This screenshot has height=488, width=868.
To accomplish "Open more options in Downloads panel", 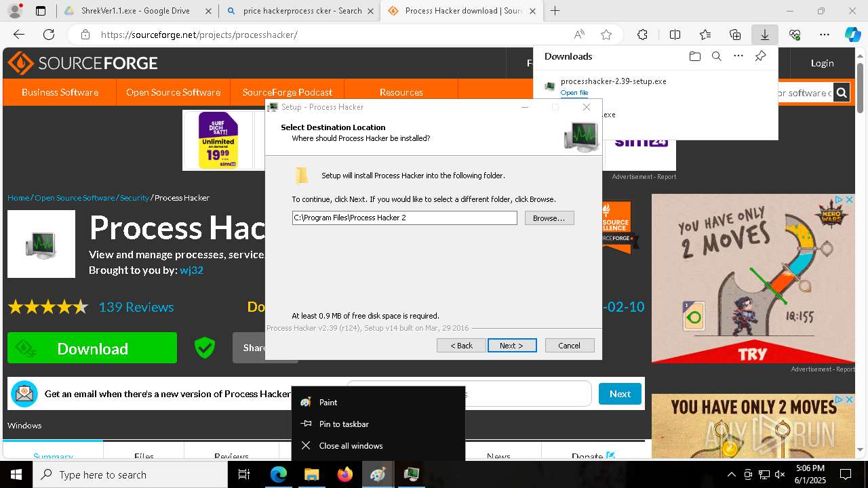I will click(738, 56).
